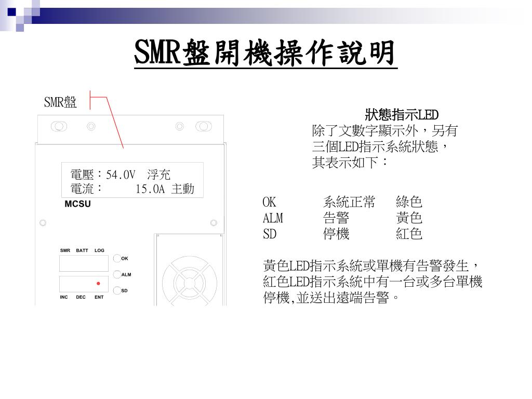The width and height of the screenshot is (532, 399).
Task: Click the LOG label above the keypad
Action: tap(99, 250)
